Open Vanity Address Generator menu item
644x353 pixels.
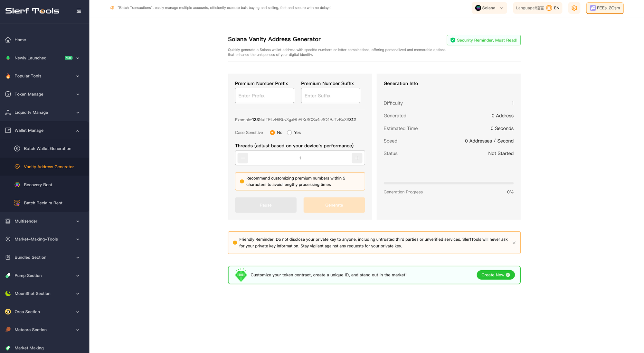pyautogui.click(x=49, y=167)
